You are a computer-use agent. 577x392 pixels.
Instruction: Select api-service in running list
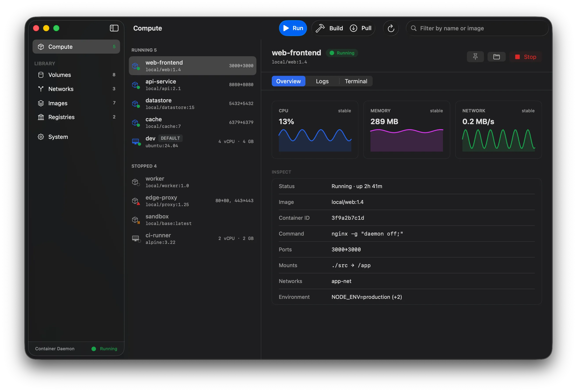tap(192, 85)
